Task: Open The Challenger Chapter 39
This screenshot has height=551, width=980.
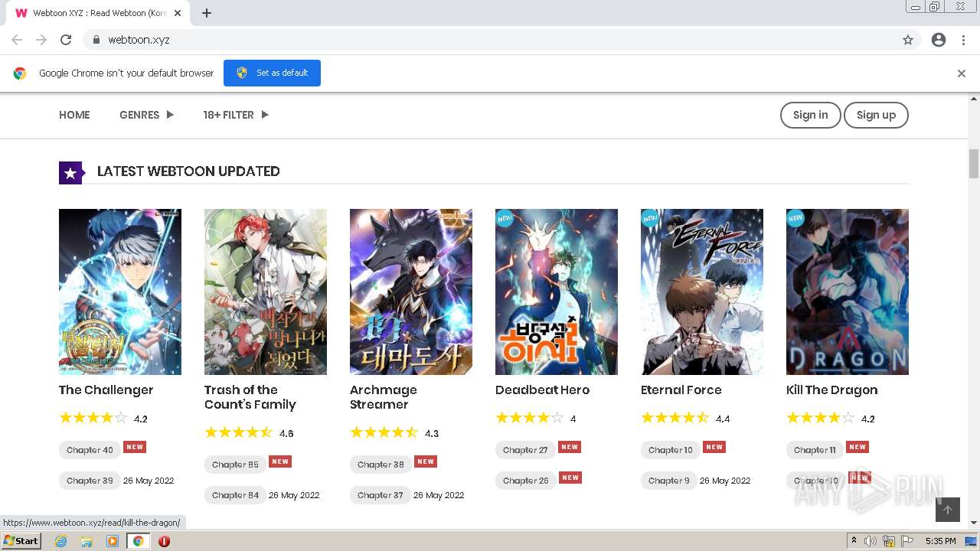Action: pos(90,481)
